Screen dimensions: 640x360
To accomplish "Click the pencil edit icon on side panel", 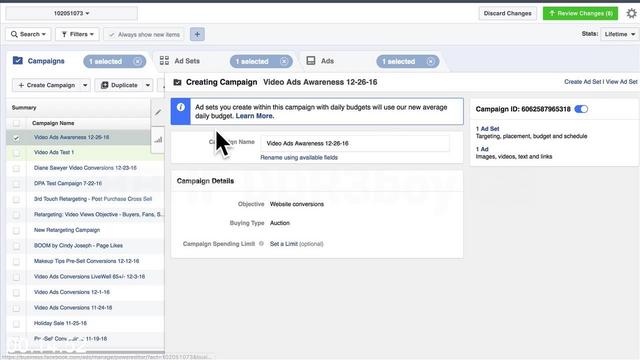I will point(158,112).
